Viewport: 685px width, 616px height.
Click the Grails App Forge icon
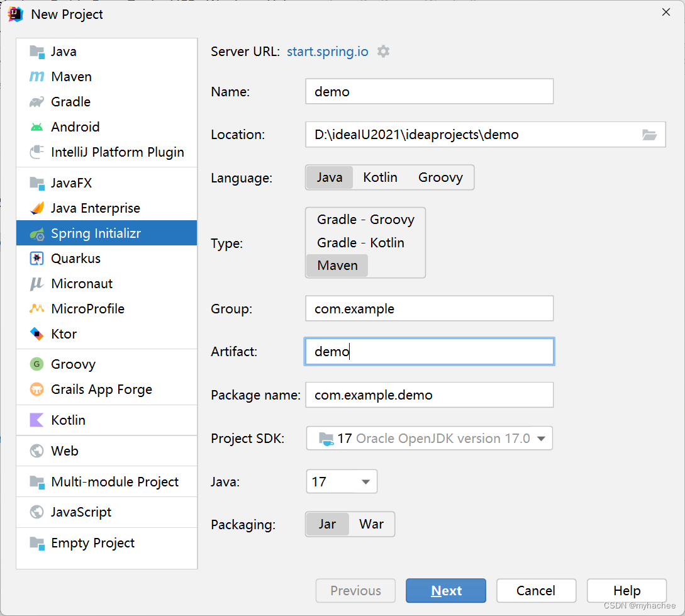pos(37,389)
